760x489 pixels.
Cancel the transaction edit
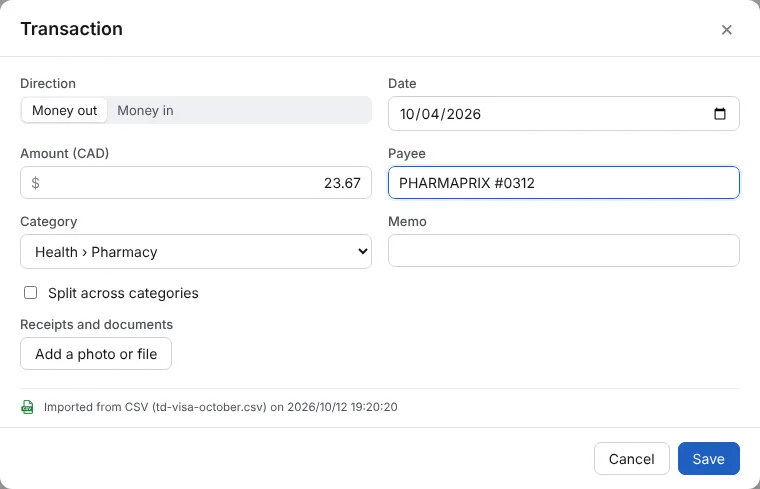632,458
